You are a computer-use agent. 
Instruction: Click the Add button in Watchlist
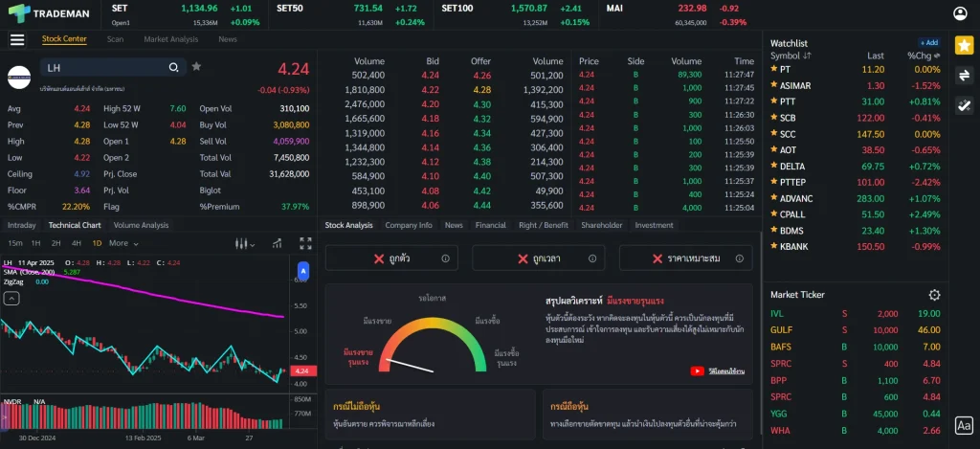click(x=928, y=43)
